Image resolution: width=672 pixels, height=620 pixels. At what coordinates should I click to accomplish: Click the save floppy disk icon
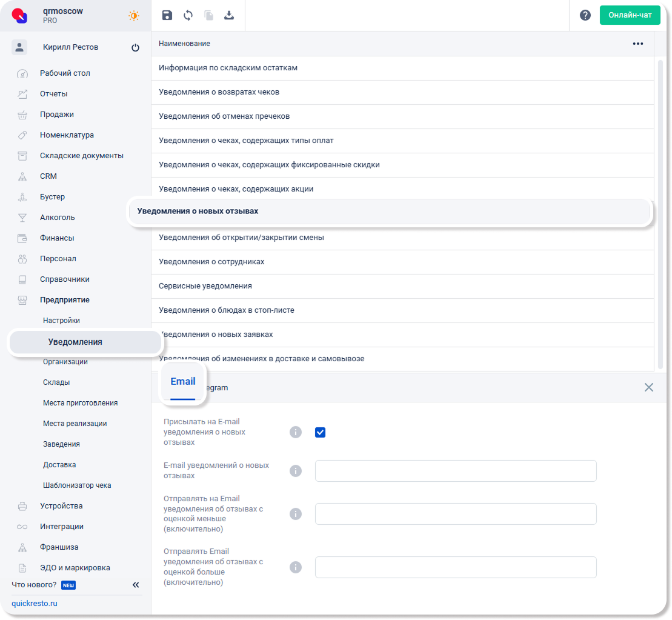[167, 16]
